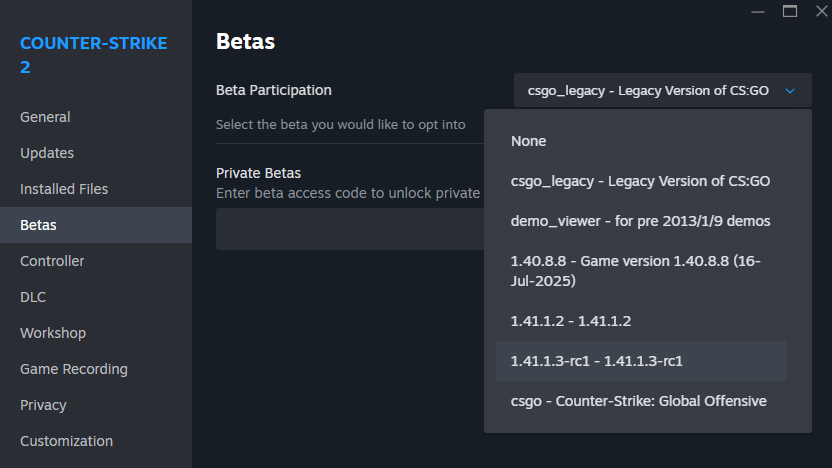Select csgo Counter-Strike: Global Offensive option
The image size is (832, 468).
pos(639,401)
